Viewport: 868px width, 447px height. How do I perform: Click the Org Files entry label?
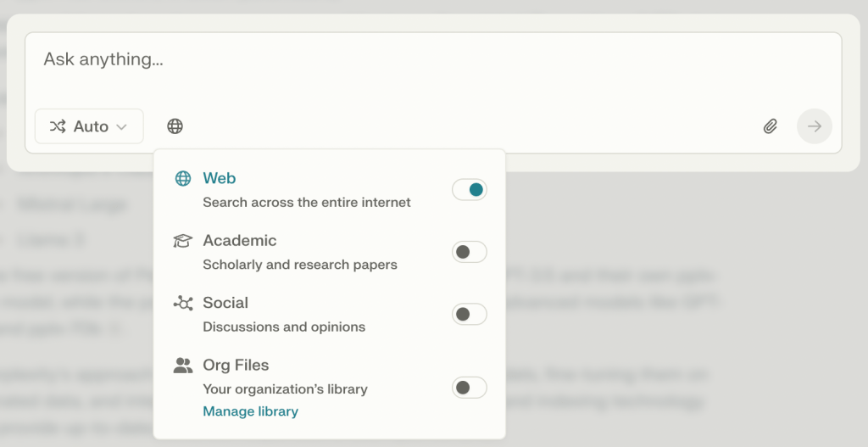[236, 366]
